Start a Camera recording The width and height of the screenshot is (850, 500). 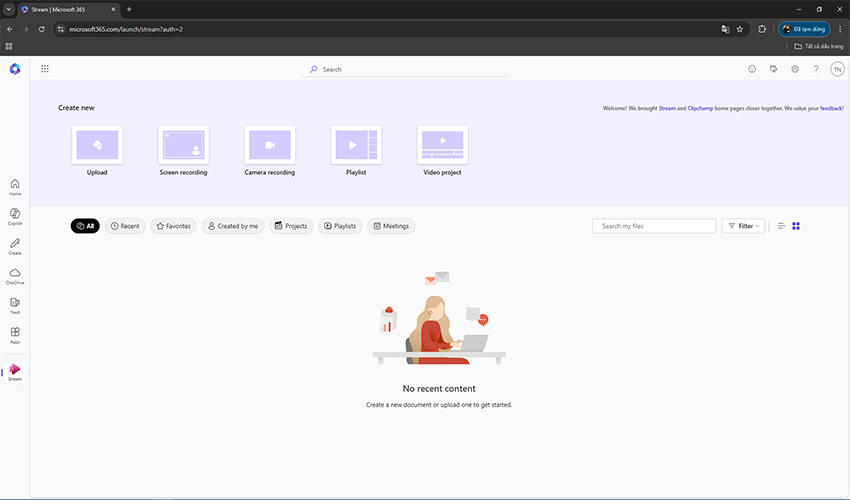269,151
